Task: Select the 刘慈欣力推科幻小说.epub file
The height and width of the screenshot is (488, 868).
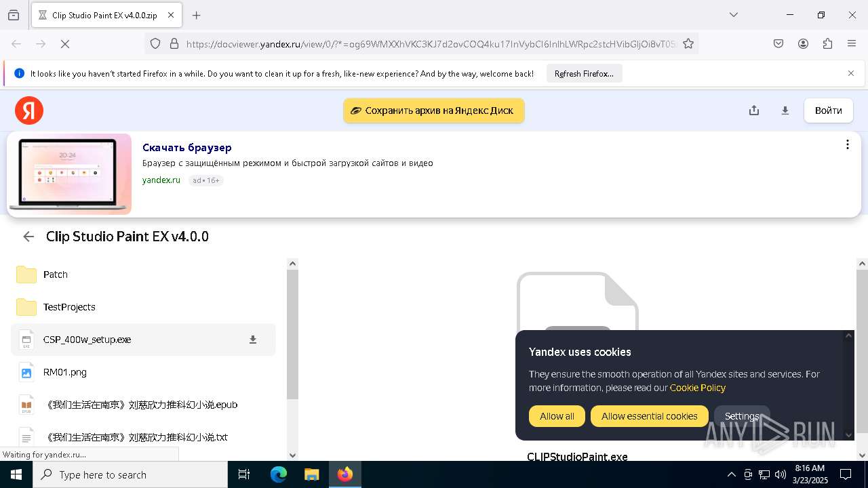Action: coord(143,405)
